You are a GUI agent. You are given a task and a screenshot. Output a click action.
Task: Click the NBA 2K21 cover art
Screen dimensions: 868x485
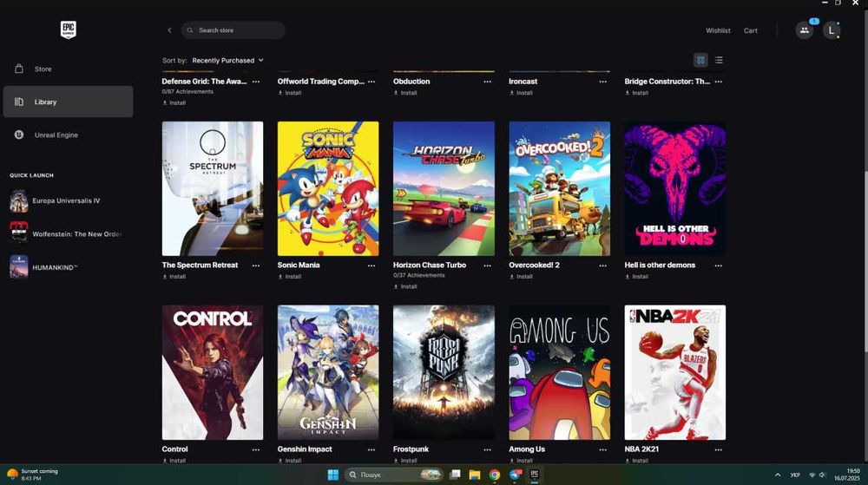[x=675, y=373]
